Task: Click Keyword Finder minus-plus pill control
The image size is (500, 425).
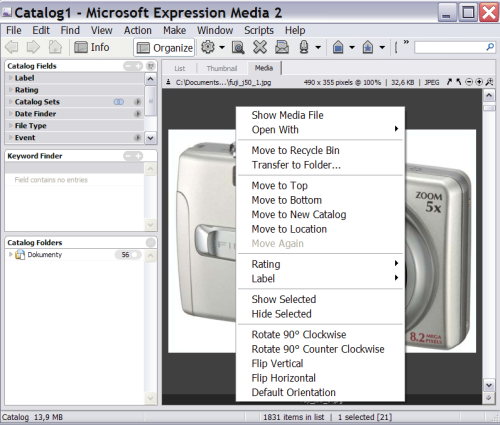Action: click(x=133, y=156)
